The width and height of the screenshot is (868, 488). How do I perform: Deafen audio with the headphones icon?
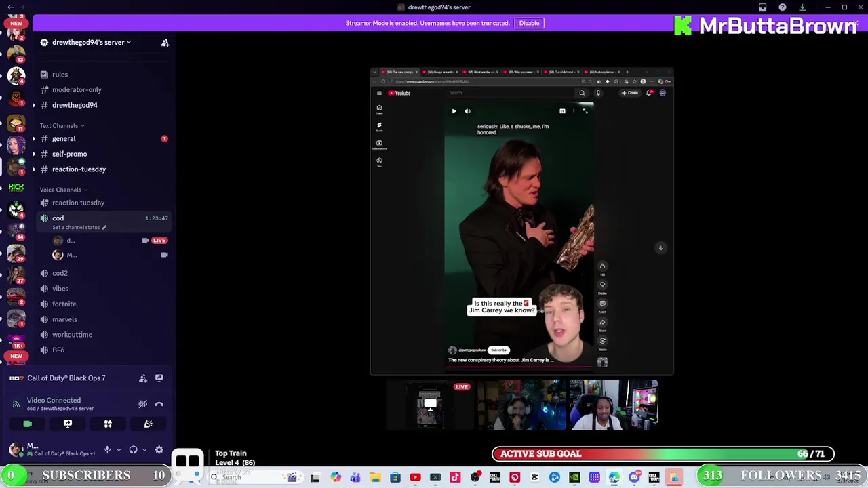[134, 449]
